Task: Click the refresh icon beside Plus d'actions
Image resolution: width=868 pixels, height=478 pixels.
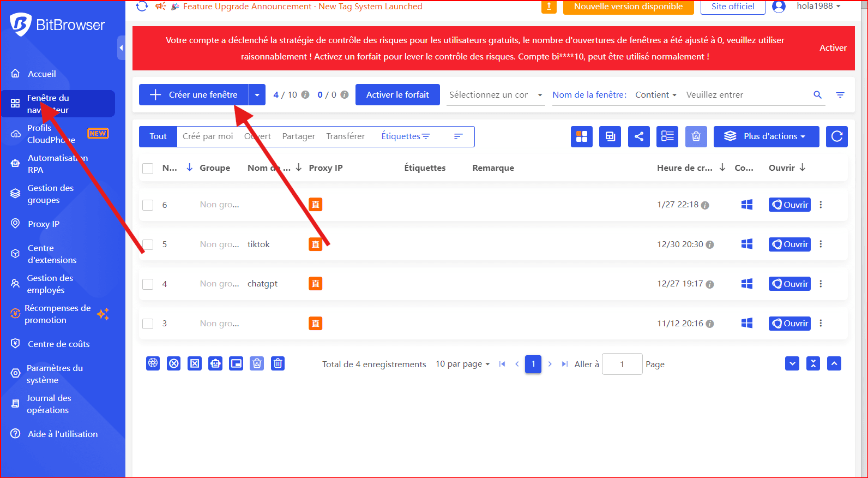Action: (x=837, y=136)
